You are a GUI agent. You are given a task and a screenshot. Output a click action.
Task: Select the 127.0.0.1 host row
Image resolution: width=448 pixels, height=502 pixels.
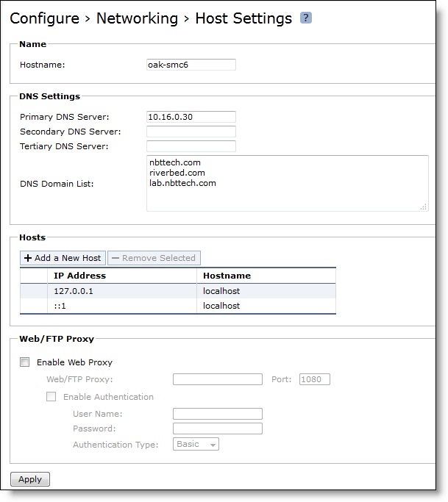178,291
